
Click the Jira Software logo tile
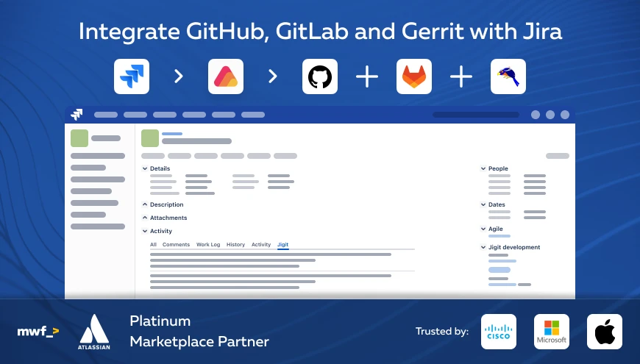[x=132, y=76]
